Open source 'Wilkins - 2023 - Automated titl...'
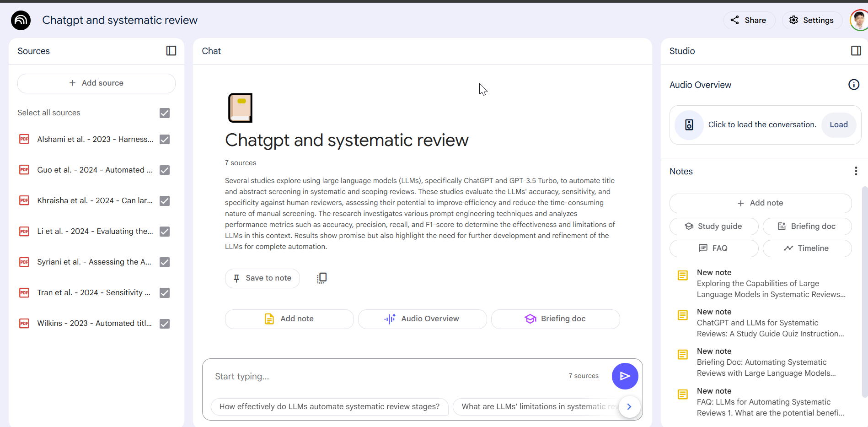The image size is (868, 427). click(94, 323)
